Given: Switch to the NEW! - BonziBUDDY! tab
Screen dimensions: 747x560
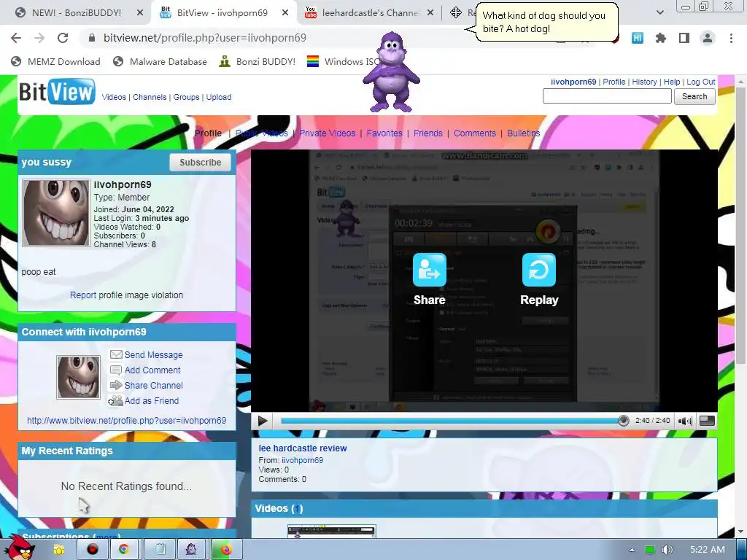Looking at the screenshot, I should [76, 13].
